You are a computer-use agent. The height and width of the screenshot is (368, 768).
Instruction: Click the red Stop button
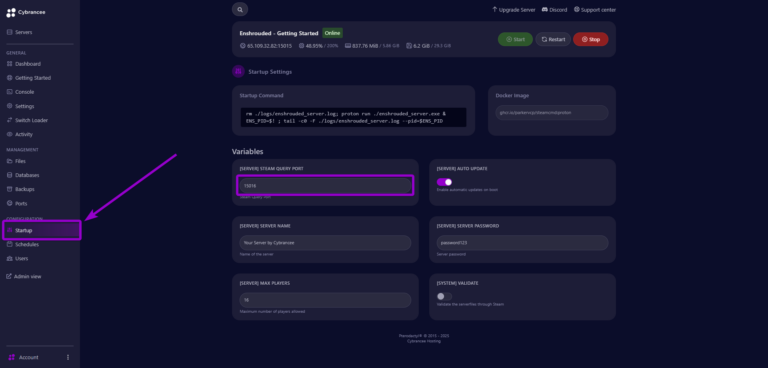[x=591, y=39]
